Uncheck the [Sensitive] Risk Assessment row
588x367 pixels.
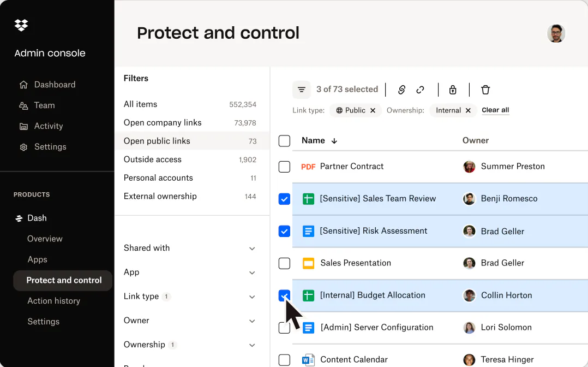coord(284,231)
